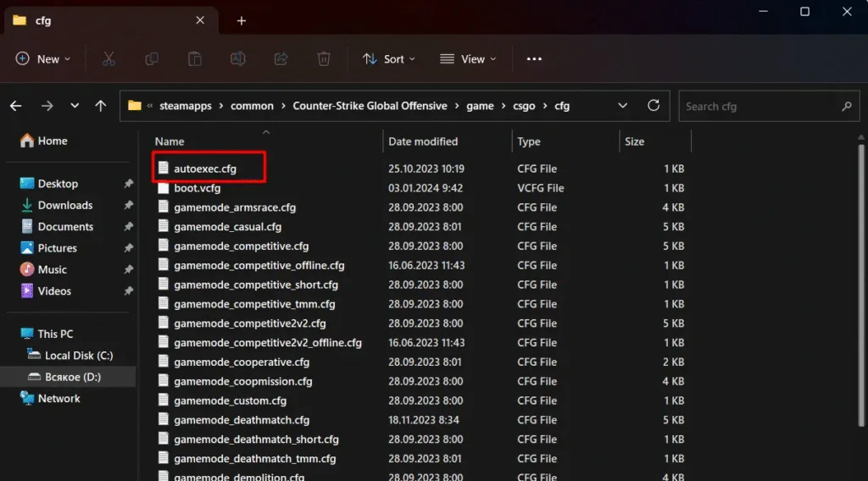The height and width of the screenshot is (481, 868).
Task: Click the pin icon beside Pictures
Action: 129,247
